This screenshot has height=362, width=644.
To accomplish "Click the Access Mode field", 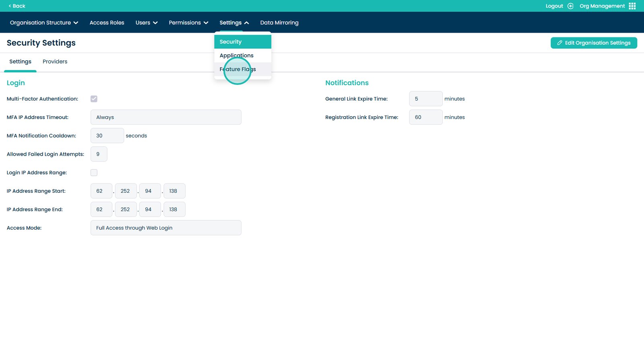I will [x=166, y=228].
